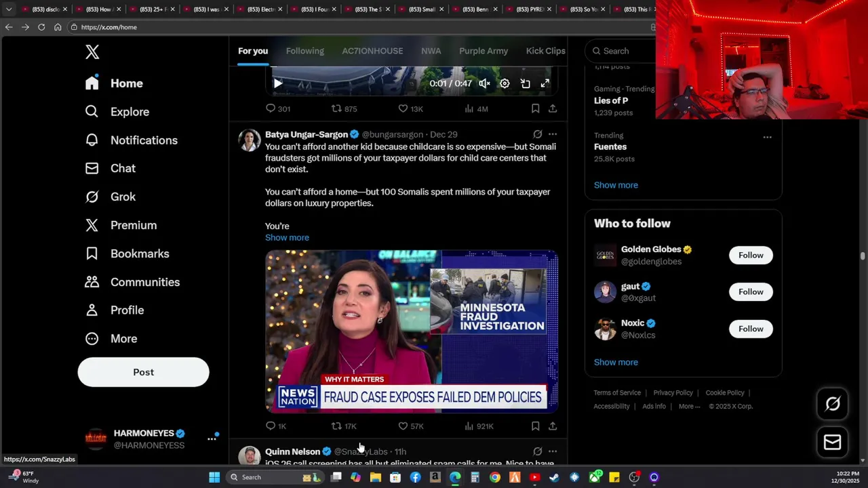Screen dimensions: 868x488
Task: Open more options for Fuentes trend
Action: pyautogui.click(x=767, y=137)
